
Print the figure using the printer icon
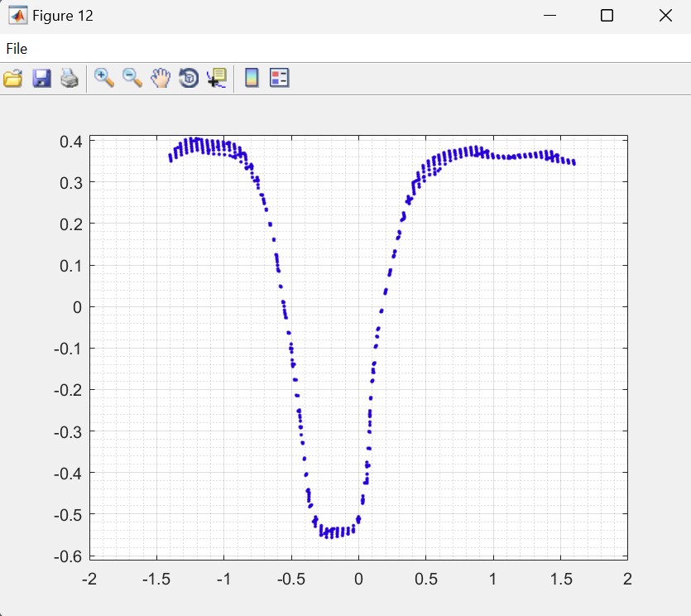coord(70,79)
